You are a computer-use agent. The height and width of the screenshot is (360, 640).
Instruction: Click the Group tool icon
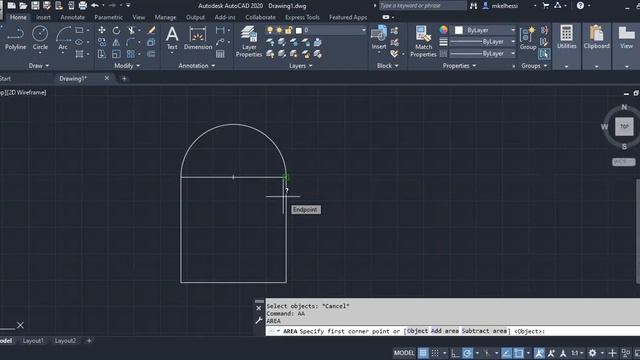click(528, 38)
